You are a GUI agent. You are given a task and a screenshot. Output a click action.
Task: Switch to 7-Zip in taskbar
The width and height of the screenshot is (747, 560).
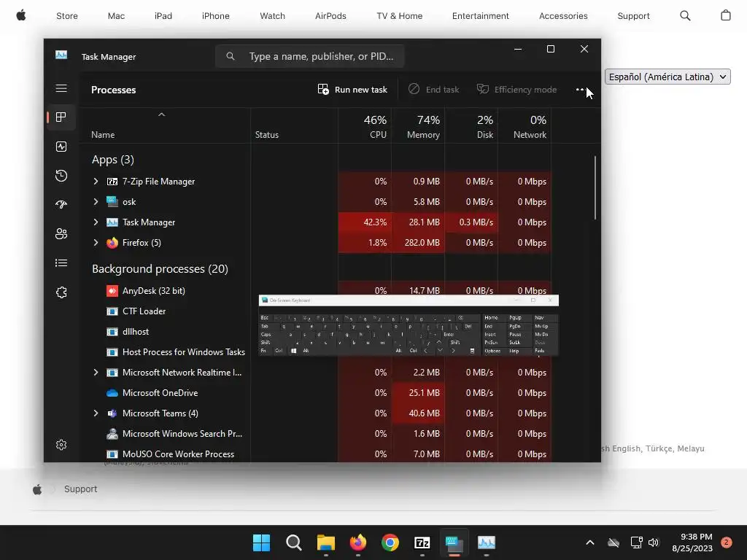pos(422,542)
